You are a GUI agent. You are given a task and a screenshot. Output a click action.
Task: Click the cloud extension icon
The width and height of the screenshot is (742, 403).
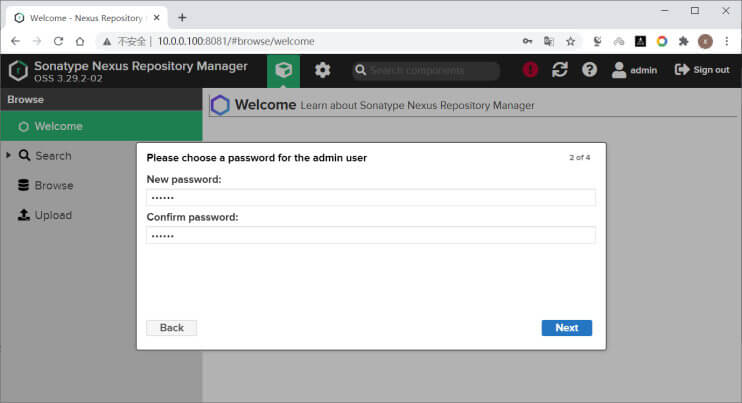(x=618, y=42)
